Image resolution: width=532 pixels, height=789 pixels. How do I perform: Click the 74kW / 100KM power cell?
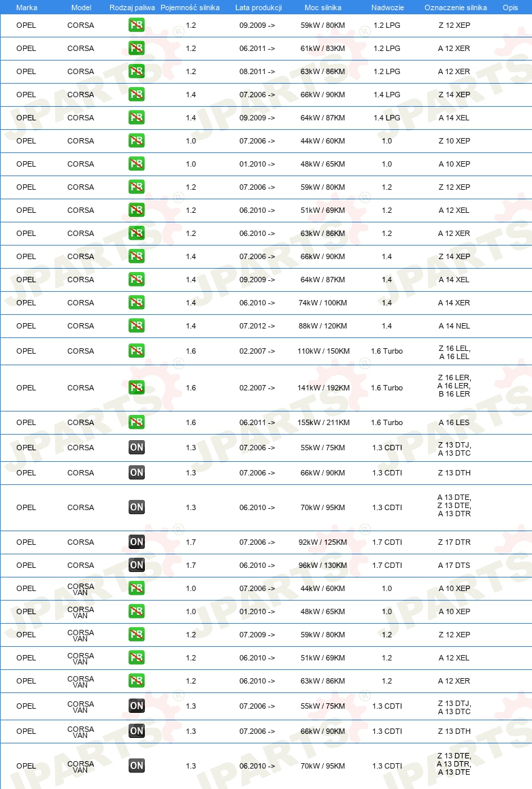[x=322, y=303]
